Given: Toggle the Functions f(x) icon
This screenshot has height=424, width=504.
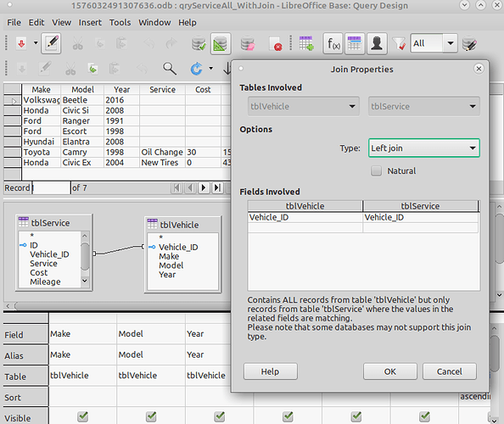Looking at the screenshot, I should click(333, 43).
